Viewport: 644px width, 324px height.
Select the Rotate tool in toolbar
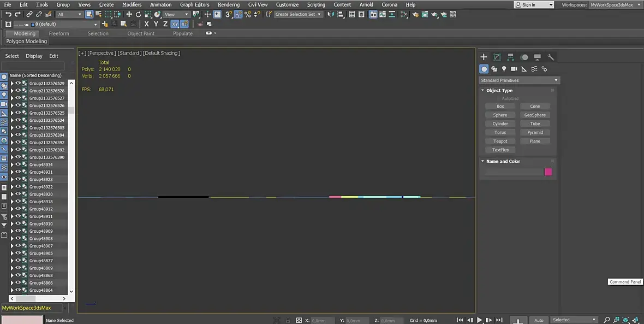139,14
